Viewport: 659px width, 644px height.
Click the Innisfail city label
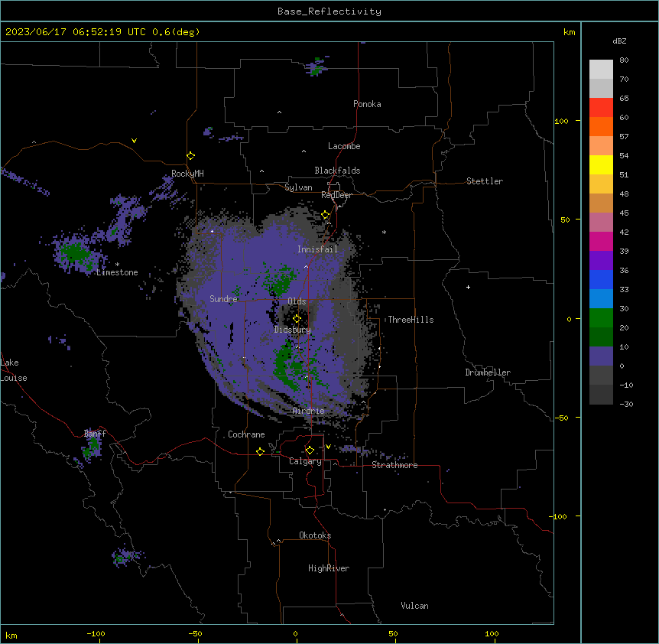click(x=317, y=249)
